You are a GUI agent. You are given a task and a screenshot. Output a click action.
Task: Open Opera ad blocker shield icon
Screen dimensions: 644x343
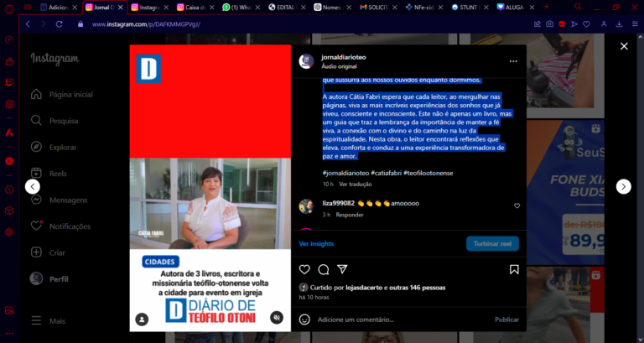[x=562, y=24]
